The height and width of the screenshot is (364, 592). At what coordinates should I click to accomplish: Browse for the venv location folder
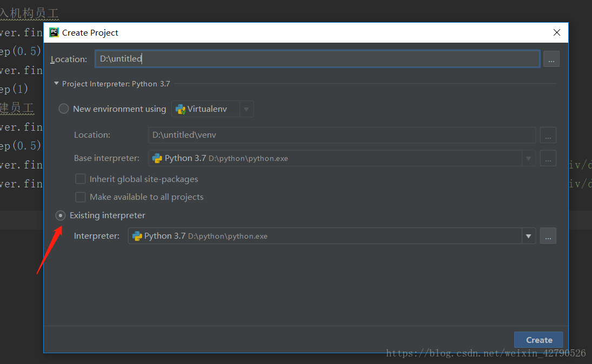pos(548,135)
